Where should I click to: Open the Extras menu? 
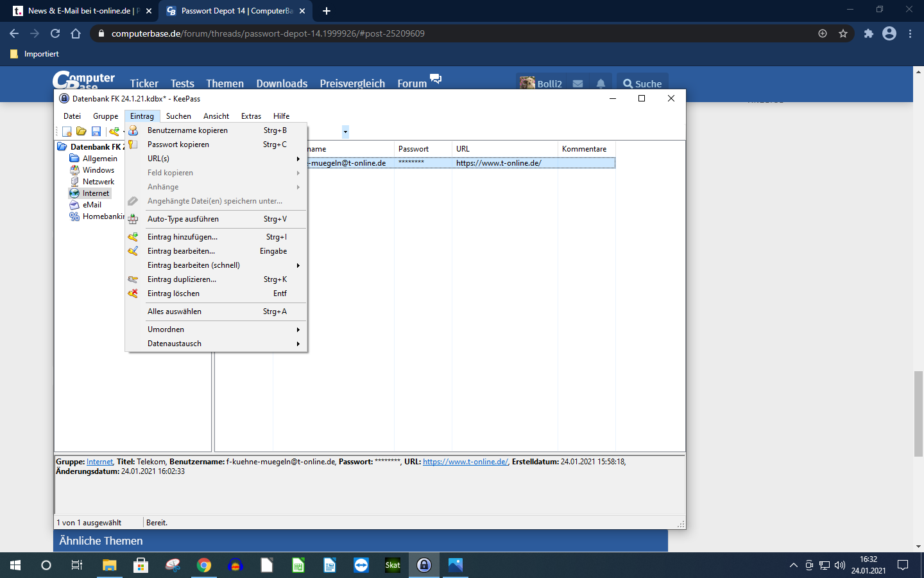pos(252,116)
